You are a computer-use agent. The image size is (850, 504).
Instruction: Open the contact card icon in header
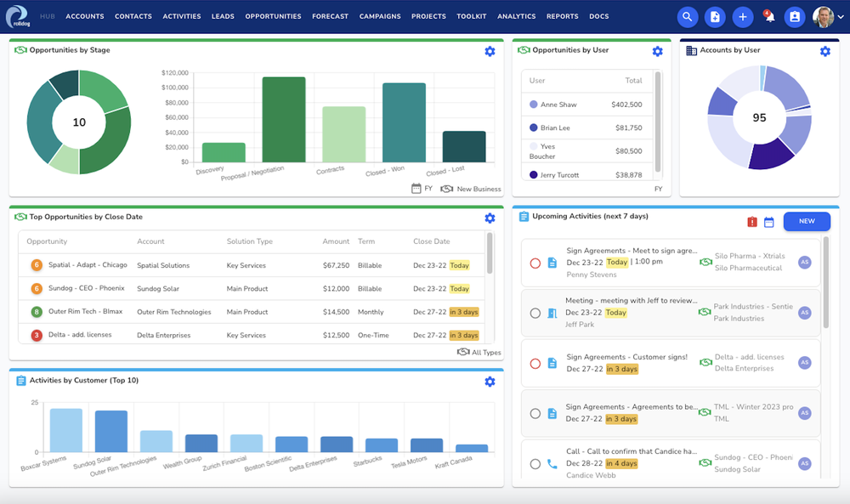tap(795, 17)
